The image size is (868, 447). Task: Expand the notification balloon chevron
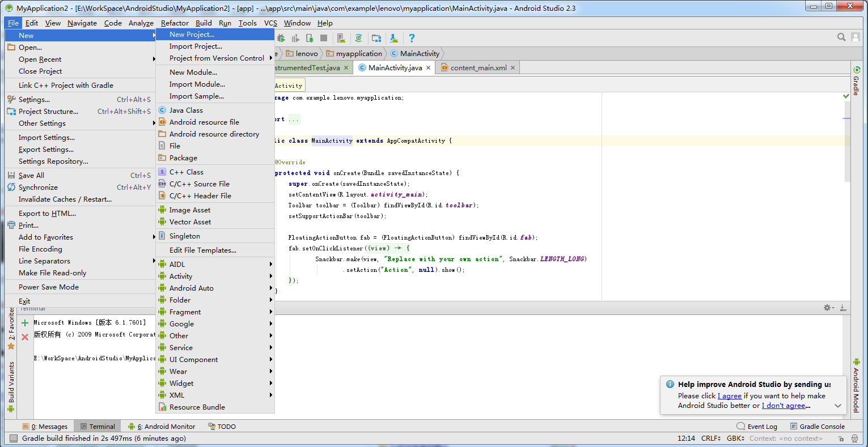point(838,406)
